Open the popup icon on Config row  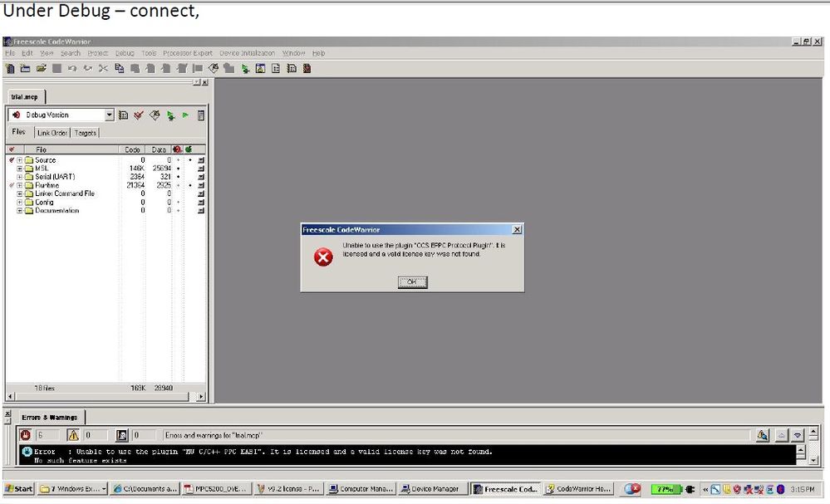click(201, 202)
